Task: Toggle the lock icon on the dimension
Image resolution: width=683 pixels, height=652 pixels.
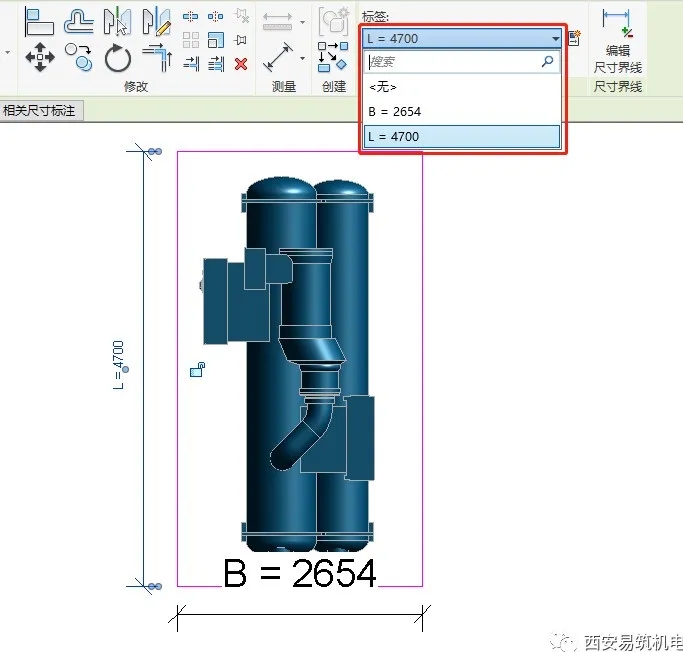Action: point(197,370)
